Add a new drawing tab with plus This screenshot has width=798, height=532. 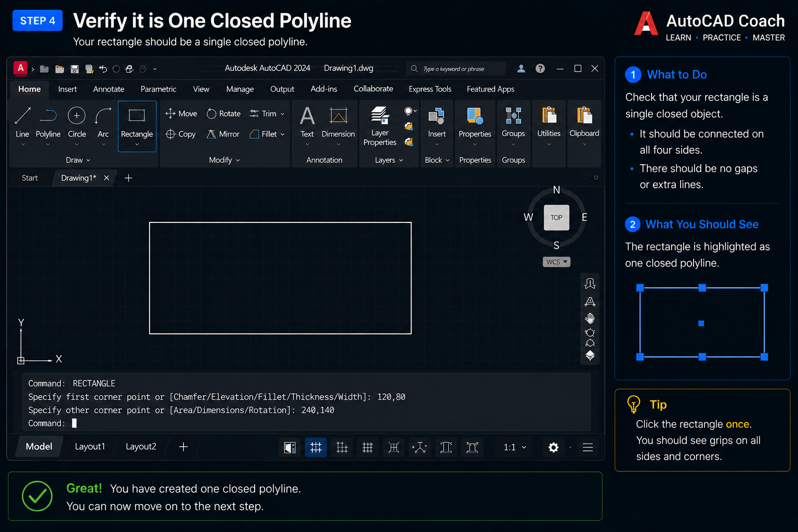pos(128,178)
